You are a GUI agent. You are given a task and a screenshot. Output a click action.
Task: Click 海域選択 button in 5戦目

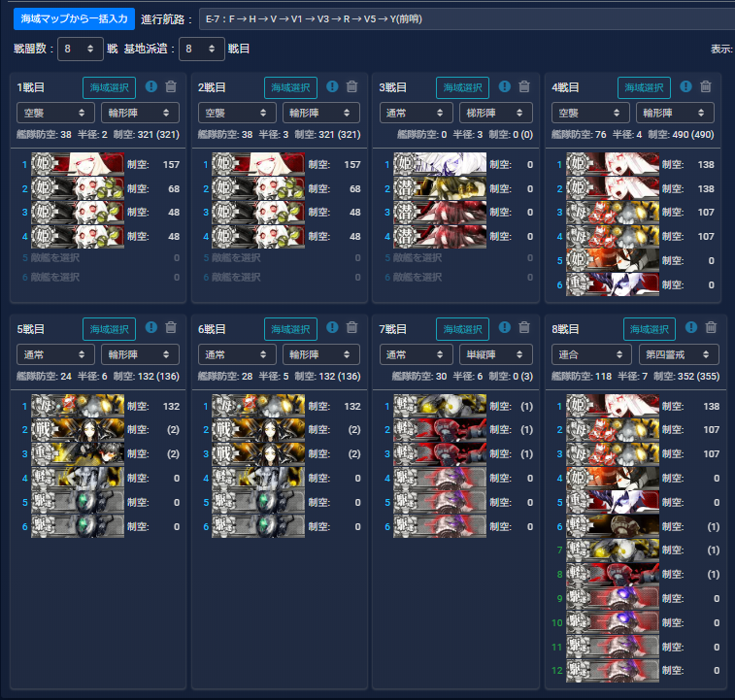109,329
